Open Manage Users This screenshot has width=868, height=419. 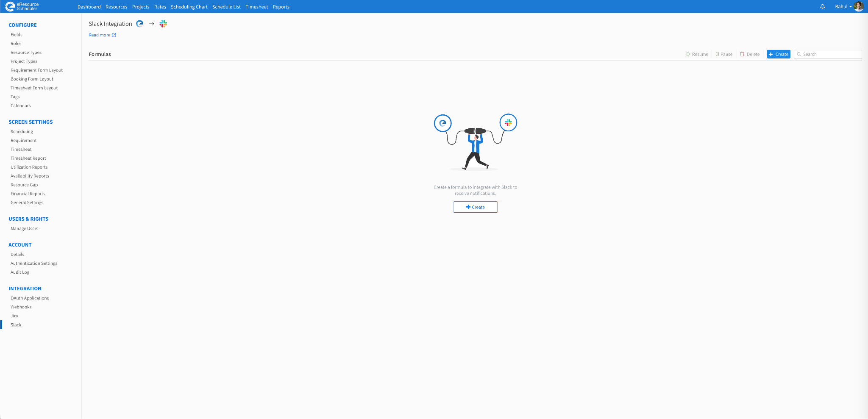point(24,229)
